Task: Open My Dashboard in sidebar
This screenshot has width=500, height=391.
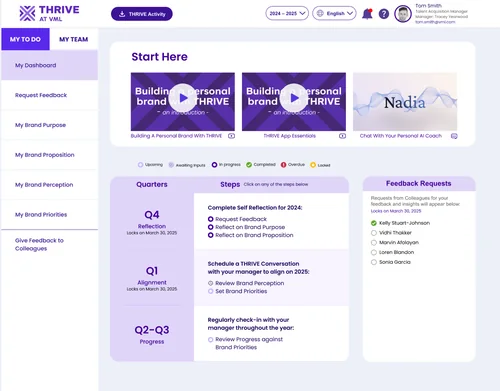Action: [49, 65]
